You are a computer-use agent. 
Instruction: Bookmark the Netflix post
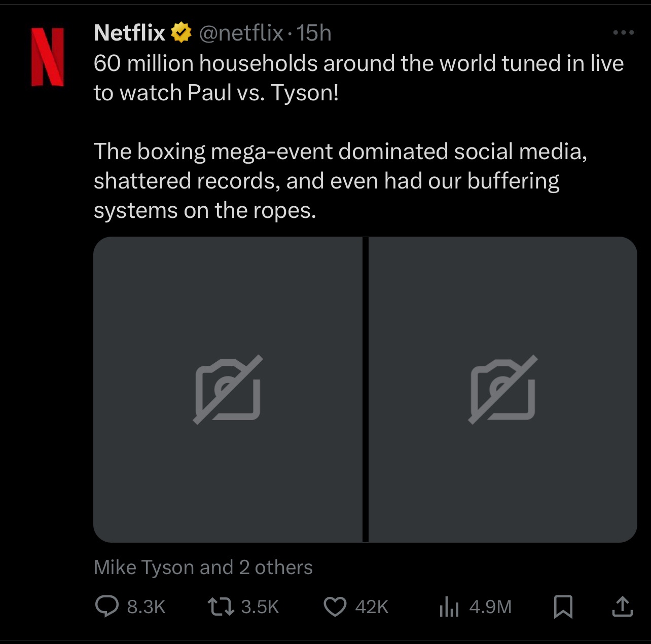[563, 607]
